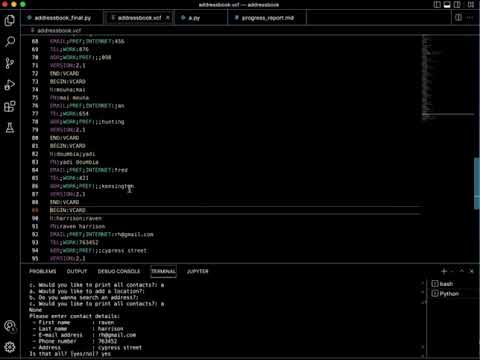Switch to addressbook_final.py tab
This screenshot has width=480, height=360.
click(62, 18)
